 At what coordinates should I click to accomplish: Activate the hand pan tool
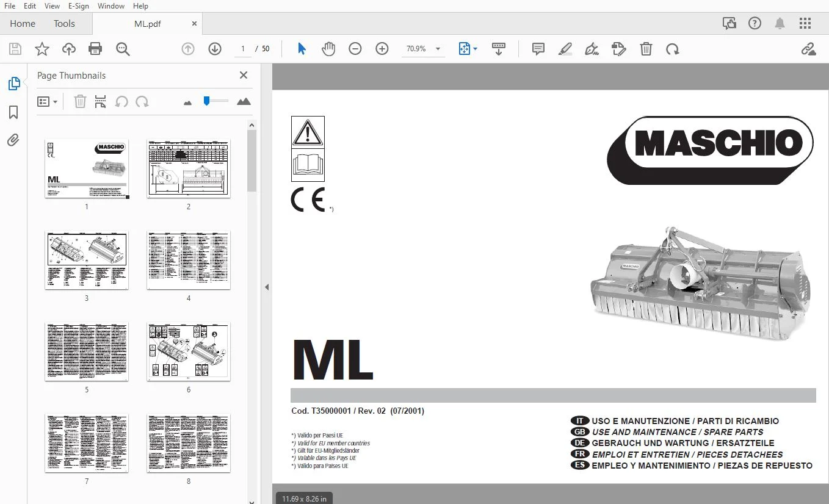(328, 49)
